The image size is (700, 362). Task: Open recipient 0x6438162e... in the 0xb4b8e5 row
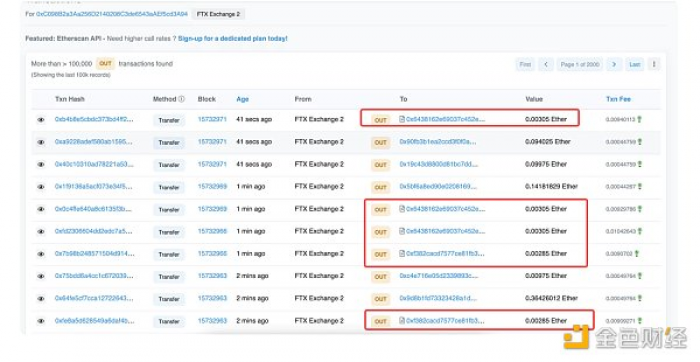click(x=446, y=119)
